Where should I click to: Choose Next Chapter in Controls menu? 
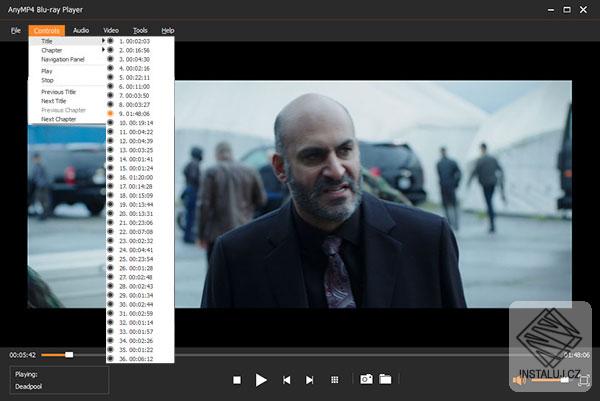point(67,119)
